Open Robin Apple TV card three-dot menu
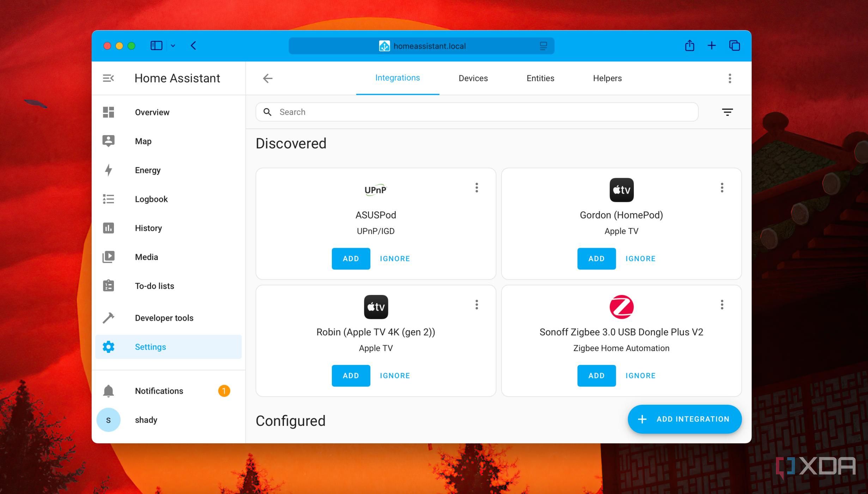 click(477, 305)
